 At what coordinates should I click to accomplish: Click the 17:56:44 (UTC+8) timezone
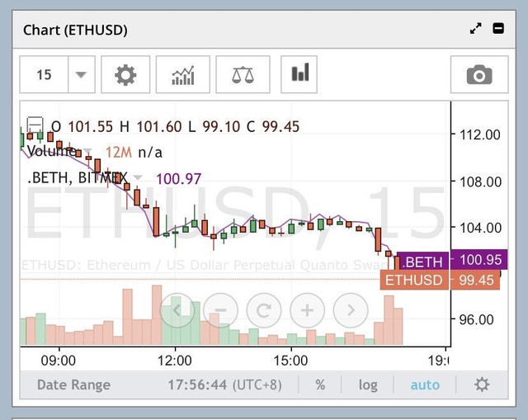click(x=224, y=385)
